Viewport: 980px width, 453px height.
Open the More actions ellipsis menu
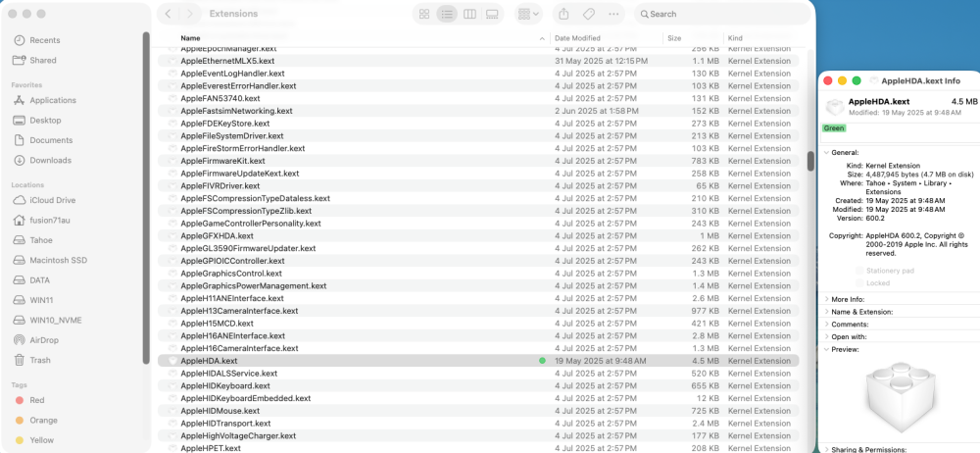[x=613, y=14]
